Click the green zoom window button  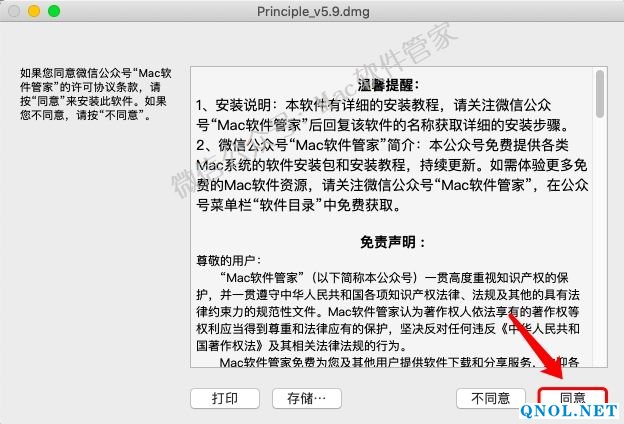coord(54,11)
